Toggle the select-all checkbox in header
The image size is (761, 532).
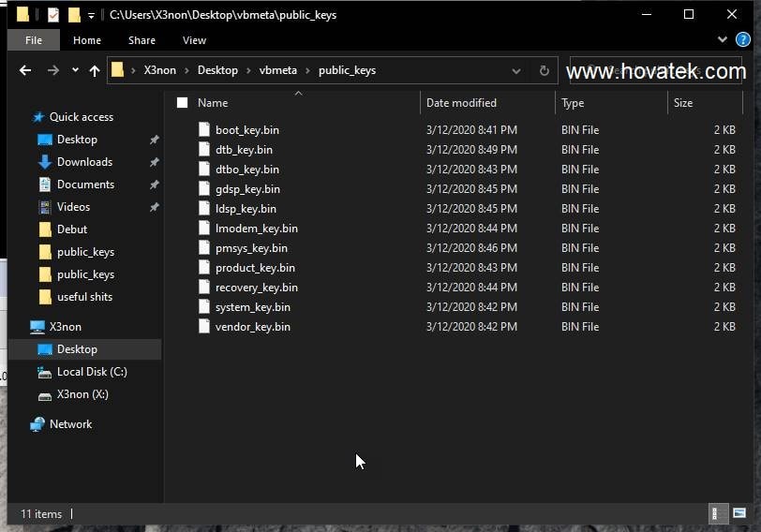coord(182,102)
